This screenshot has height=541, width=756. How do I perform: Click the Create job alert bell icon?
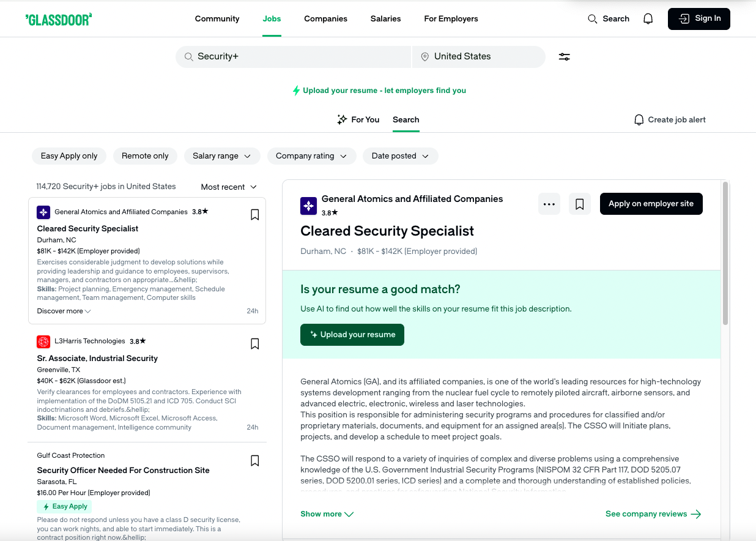pos(639,119)
